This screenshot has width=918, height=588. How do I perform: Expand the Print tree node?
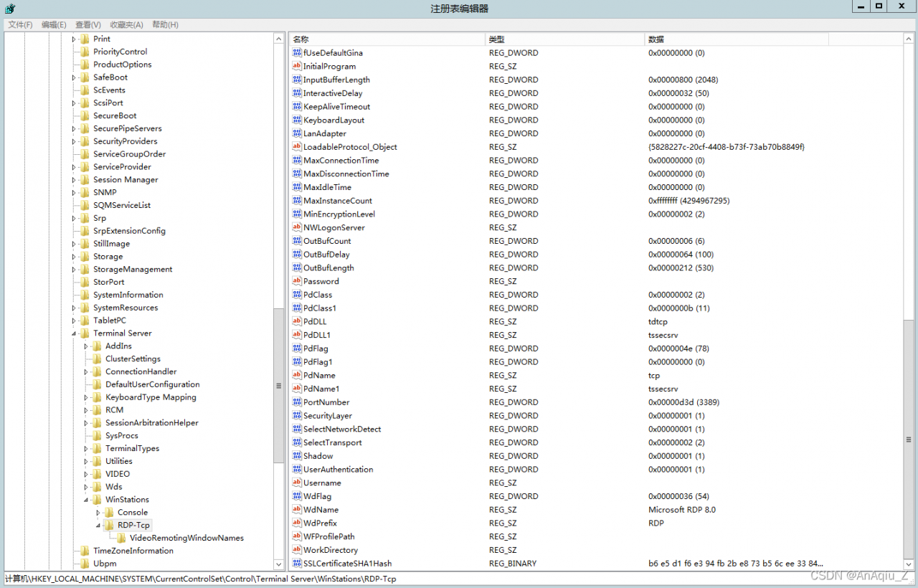(74, 39)
